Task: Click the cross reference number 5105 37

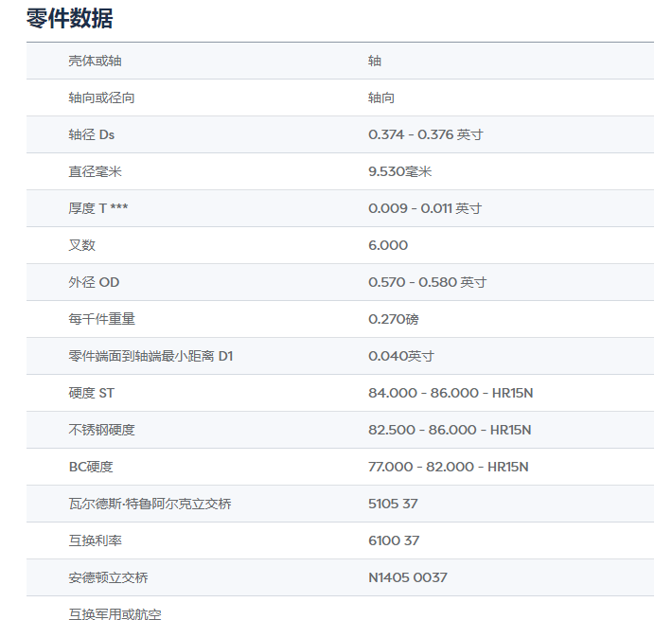Action: 393,504
